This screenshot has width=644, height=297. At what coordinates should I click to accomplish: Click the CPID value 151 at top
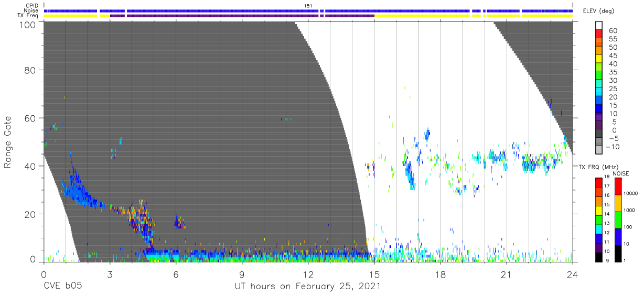tap(308, 6)
